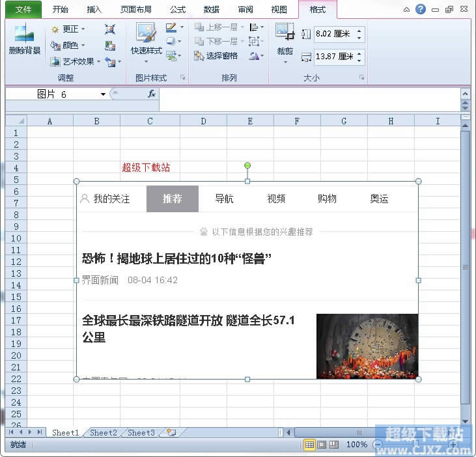Open the Corrections (更正) menu
This screenshot has height=457, width=476.
[68, 29]
